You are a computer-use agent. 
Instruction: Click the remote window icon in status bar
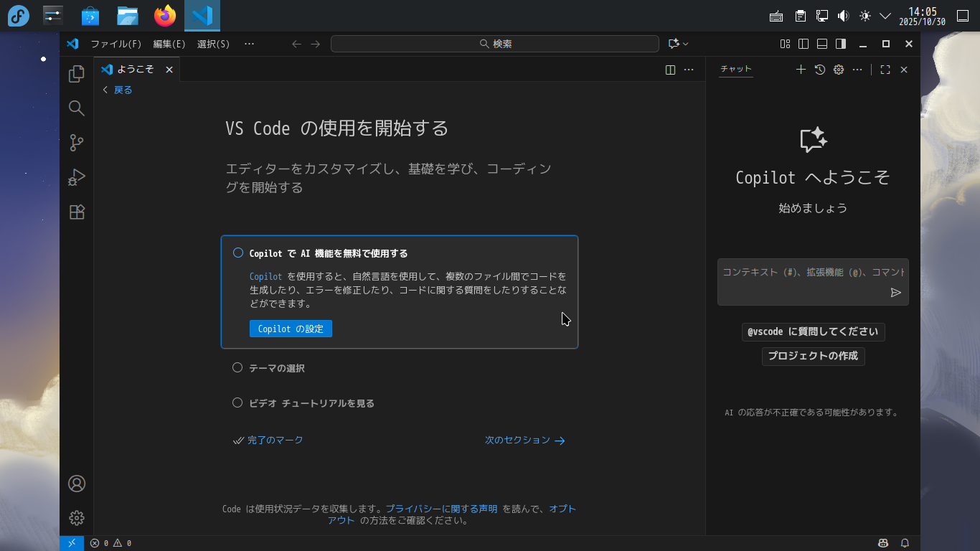pos(72,543)
